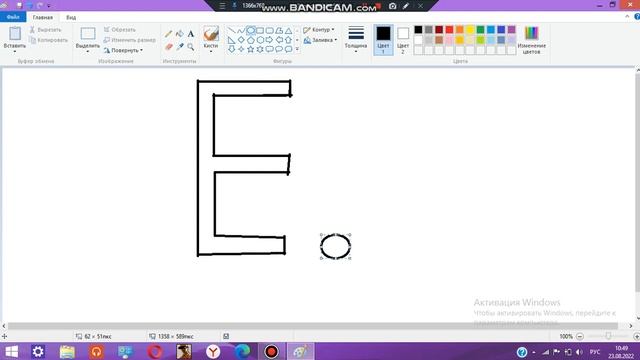The width and height of the screenshot is (640, 360).
Task: Choose the Rectangle shape
Action: (x=260, y=31)
